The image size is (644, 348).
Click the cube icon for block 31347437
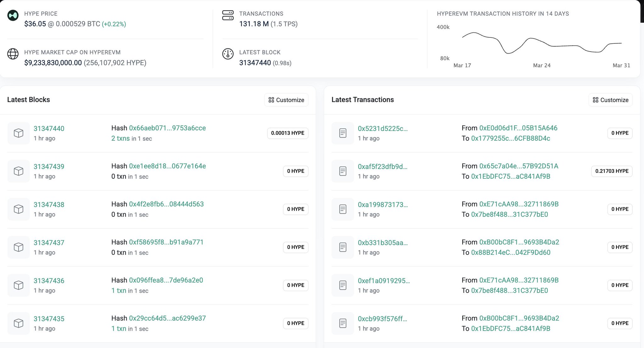click(x=19, y=247)
